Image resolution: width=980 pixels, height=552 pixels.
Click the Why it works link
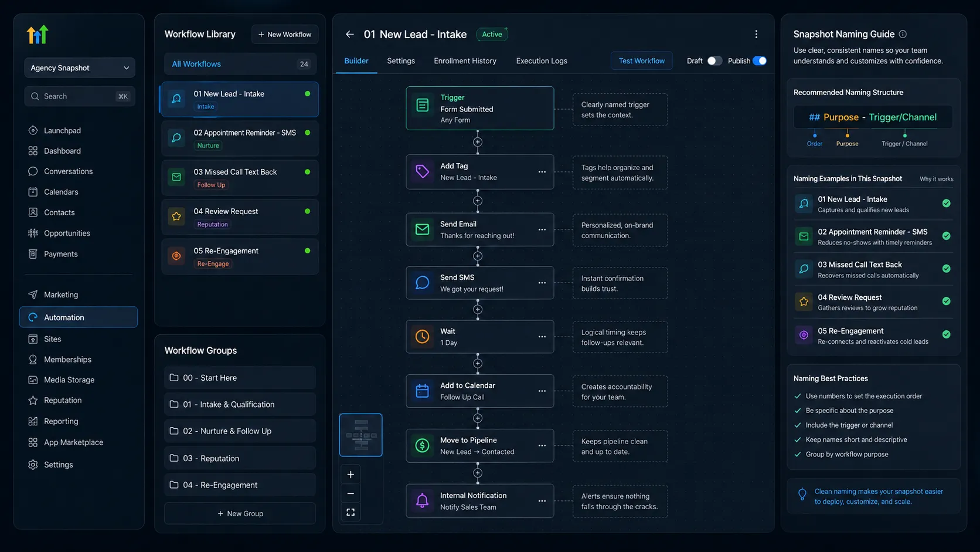coord(937,179)
